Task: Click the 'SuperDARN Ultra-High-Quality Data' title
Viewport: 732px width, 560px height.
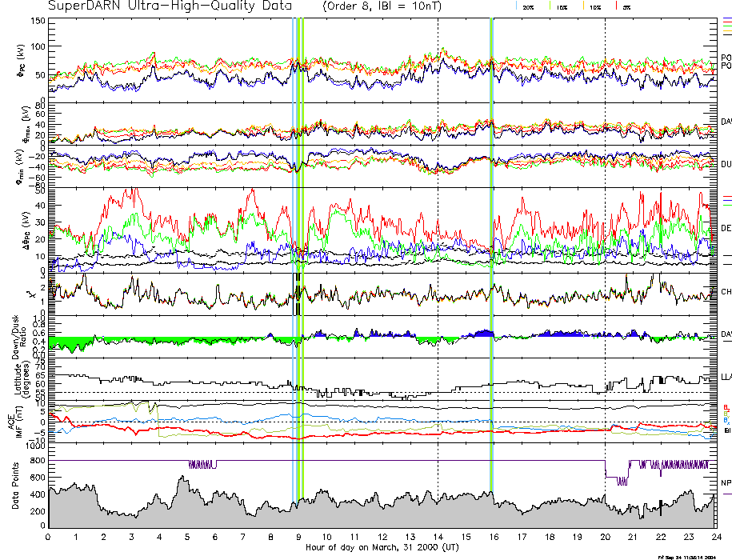Action: coord(170,6)
